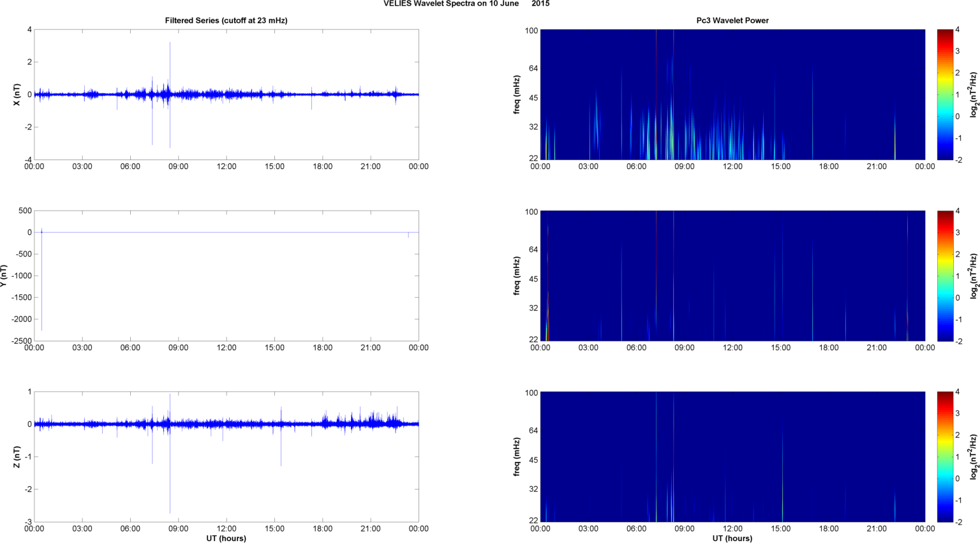
Task: Click the '-3' tick on the Z axis
Action: pos(28,522)
